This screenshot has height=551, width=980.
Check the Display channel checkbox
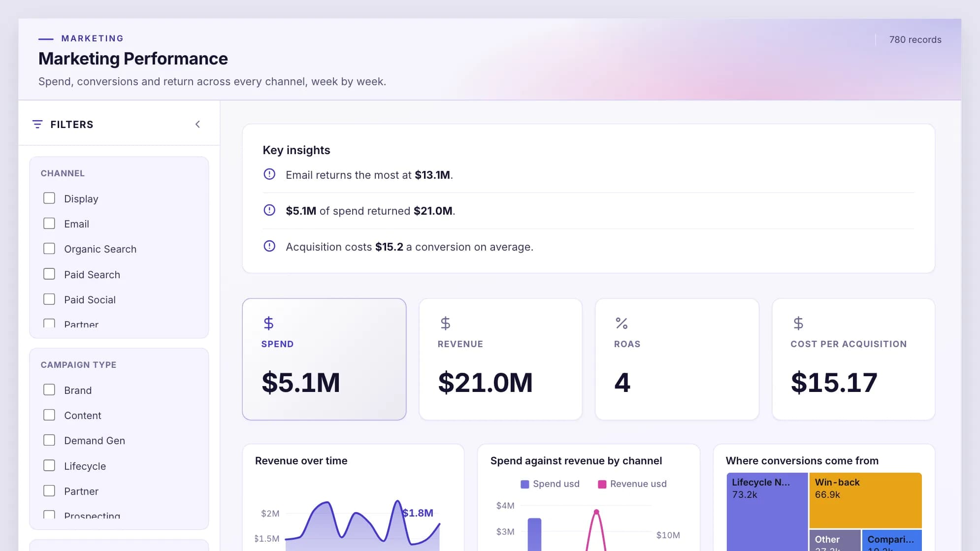[49, 198]
